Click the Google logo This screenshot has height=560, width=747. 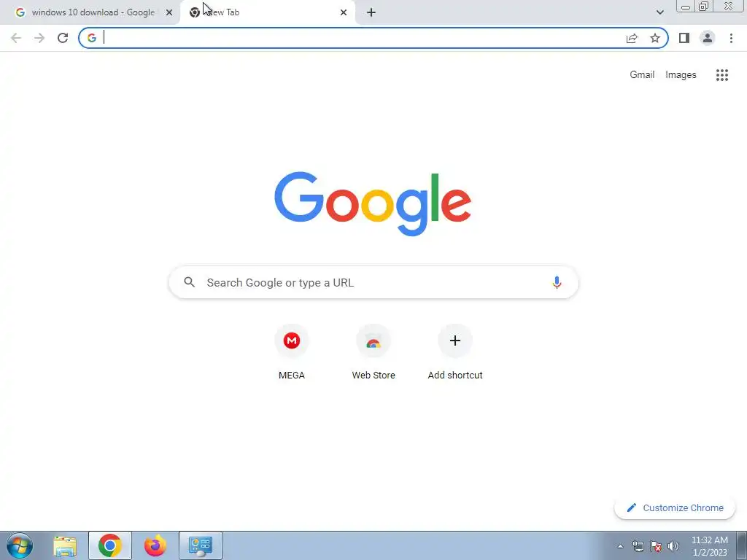[x=373, y=203]
